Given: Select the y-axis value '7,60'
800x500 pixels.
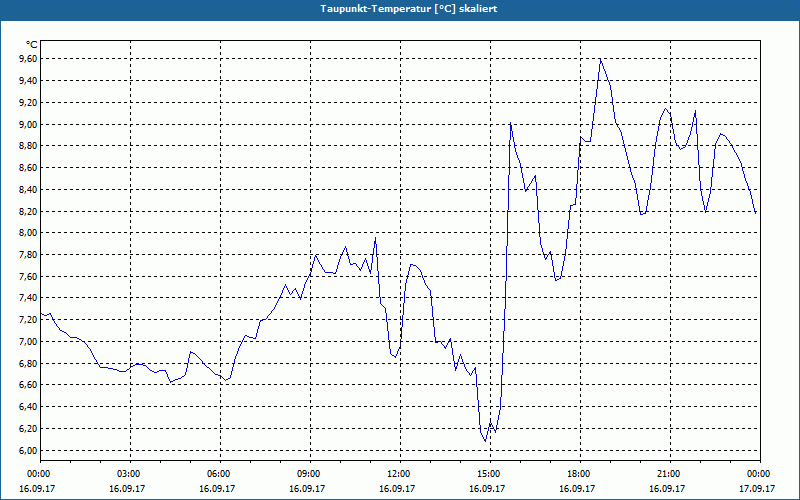Looking at the screenshot, I should pos(28,277).
